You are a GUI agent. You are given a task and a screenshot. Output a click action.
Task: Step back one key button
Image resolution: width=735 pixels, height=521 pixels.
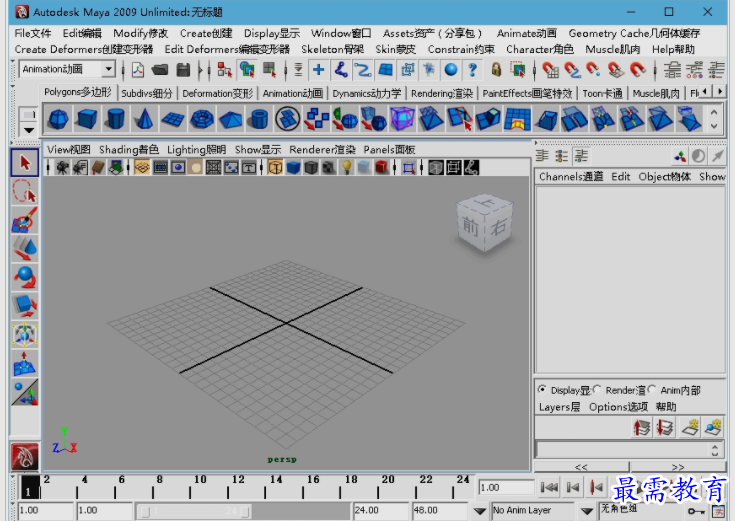coord(596,487)
